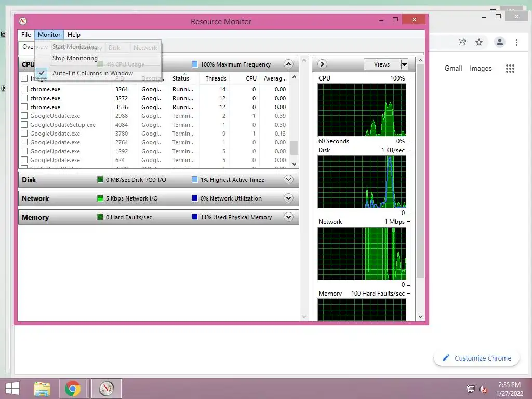Expand the Memory section chevron
The width and height of the screenshot is (532, 399).
(288, 217)
